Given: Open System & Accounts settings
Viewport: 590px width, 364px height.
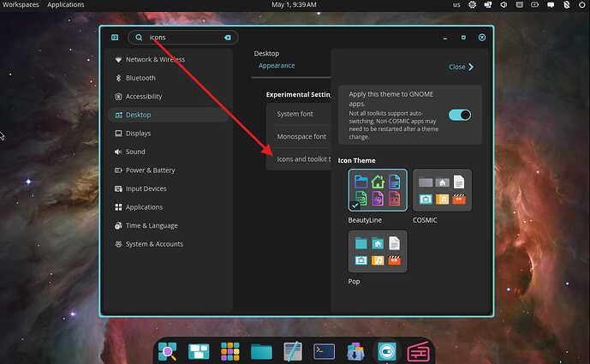Looking at the screenshot, I should [x=168, y=244].
